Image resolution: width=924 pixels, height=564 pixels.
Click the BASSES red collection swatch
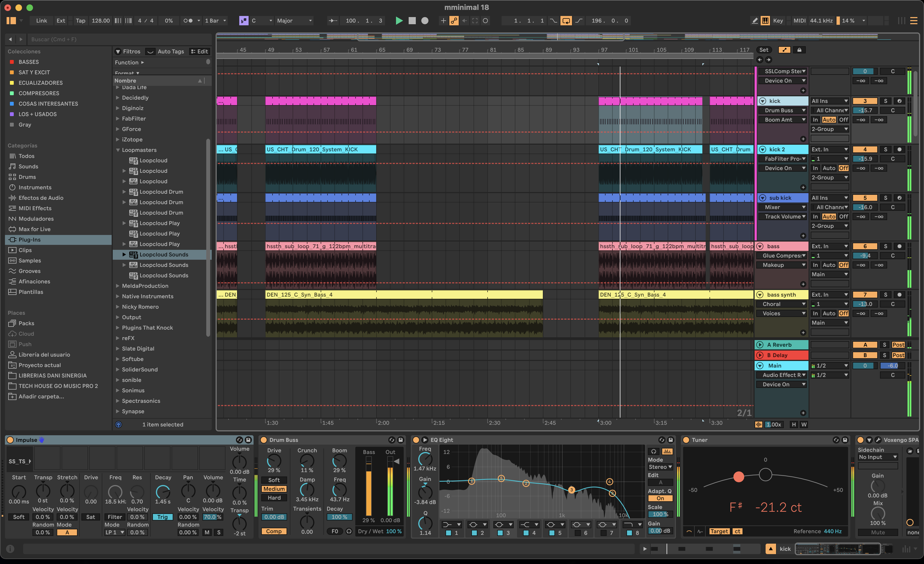12,62
